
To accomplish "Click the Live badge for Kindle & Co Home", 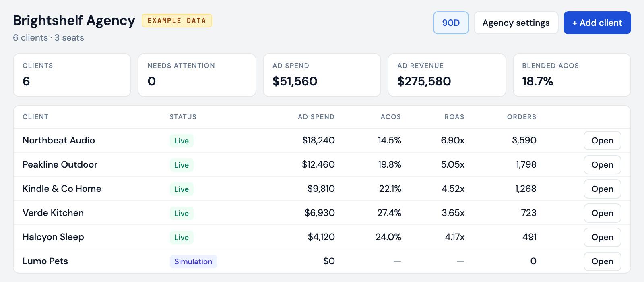I will pyautogui.click(x=182, y=189).
